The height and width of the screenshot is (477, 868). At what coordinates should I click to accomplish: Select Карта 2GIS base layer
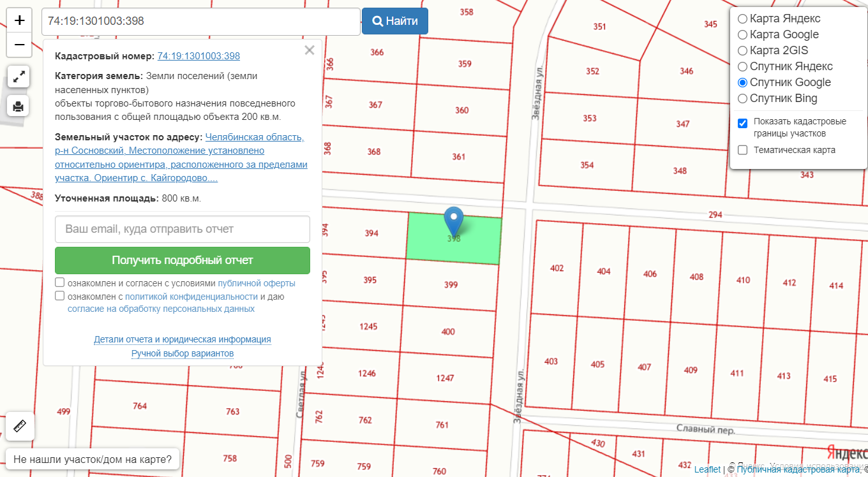tap(742, 50)
